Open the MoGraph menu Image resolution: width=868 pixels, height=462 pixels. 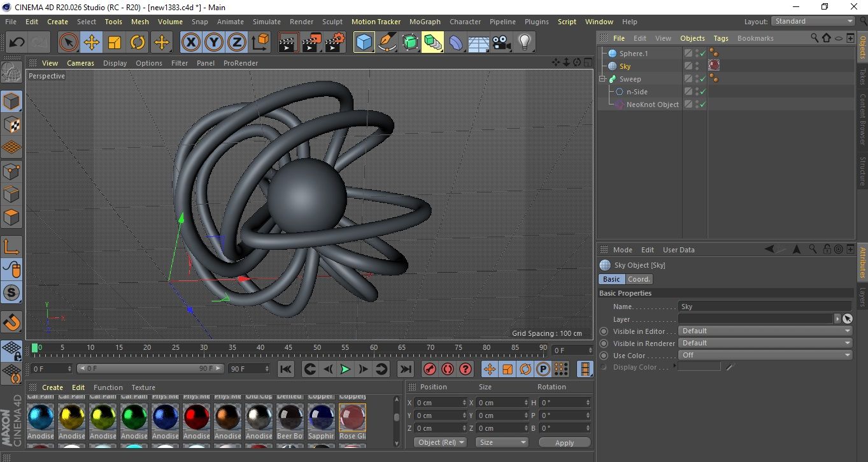425,22
